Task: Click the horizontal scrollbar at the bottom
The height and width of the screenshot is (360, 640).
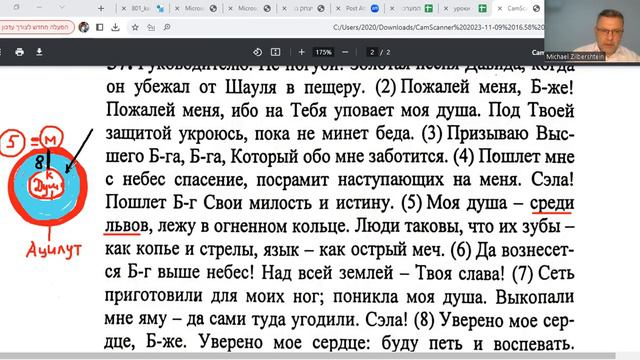Action: [x=308, y=356]
